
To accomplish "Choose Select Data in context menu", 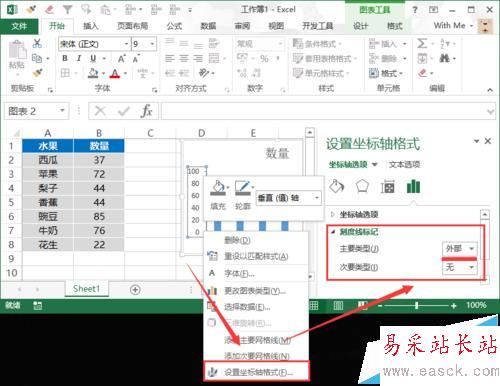I will click(247, 307).
